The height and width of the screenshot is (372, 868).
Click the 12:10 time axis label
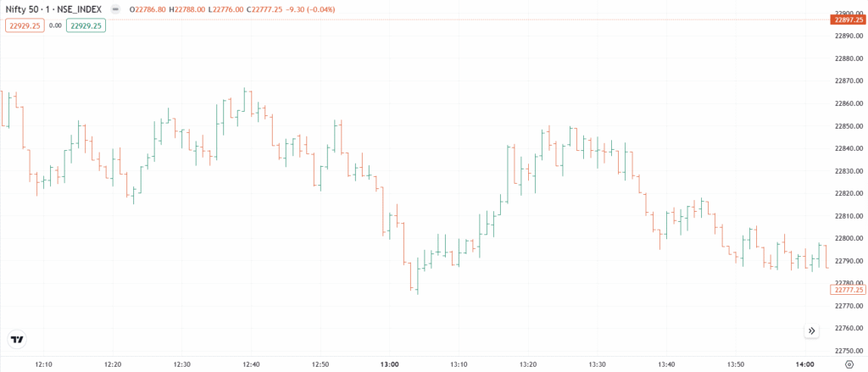(x=43, y=364)
